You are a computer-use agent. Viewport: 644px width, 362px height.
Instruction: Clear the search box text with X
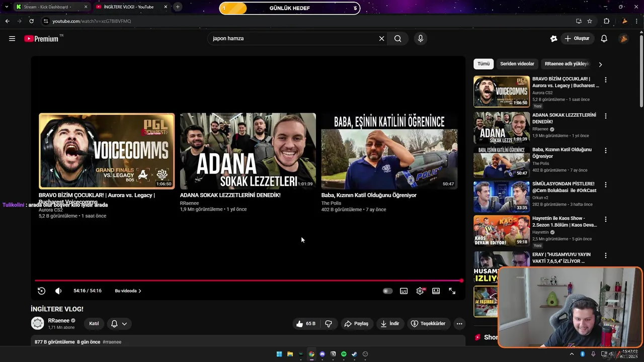click(381, 39)
